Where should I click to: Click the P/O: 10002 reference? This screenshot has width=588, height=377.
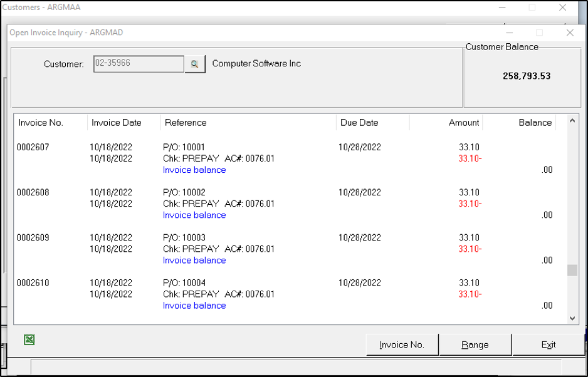coord(184,192)
